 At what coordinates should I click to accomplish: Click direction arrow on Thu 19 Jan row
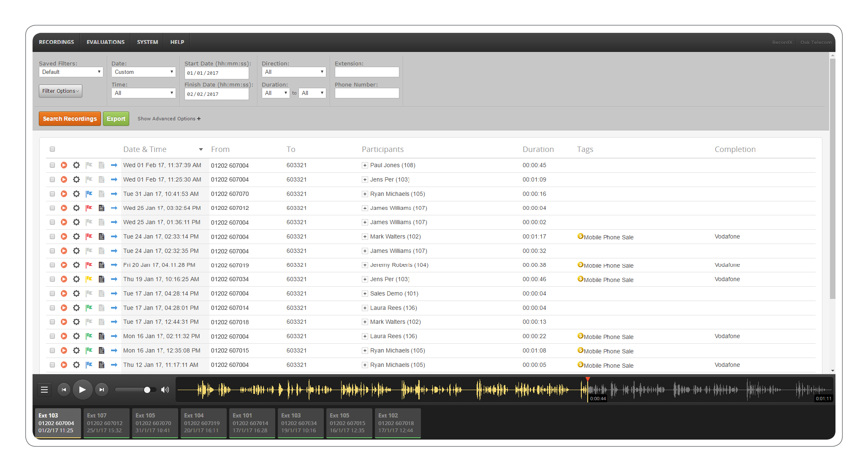pos(114,279)
